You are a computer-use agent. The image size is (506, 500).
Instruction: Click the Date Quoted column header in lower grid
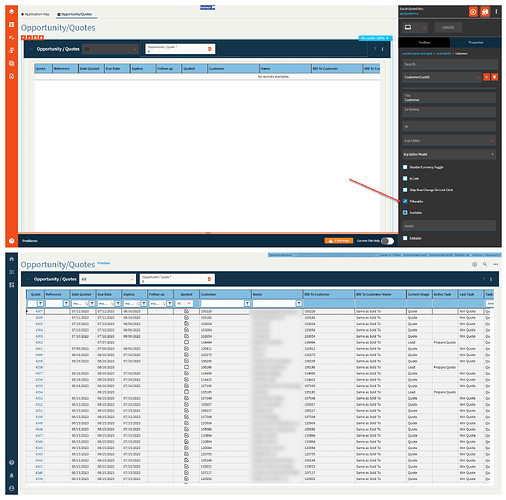tap(83, 294)
